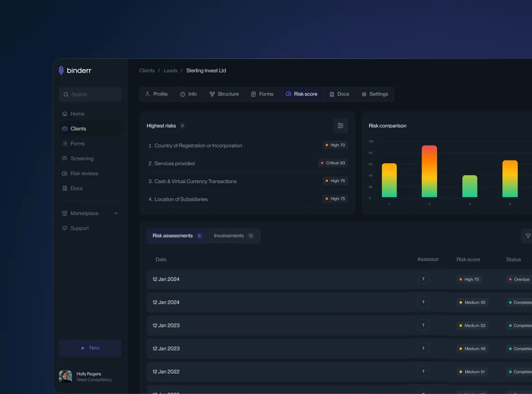Click the Clients breadcrumb link
The image size is (532, 394).
coord(147,71)
